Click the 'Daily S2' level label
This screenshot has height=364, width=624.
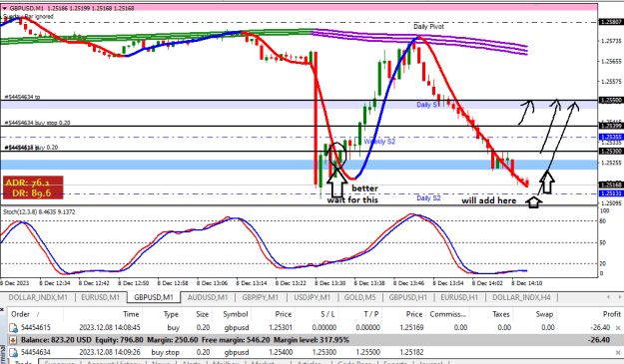tap(428, 197)
